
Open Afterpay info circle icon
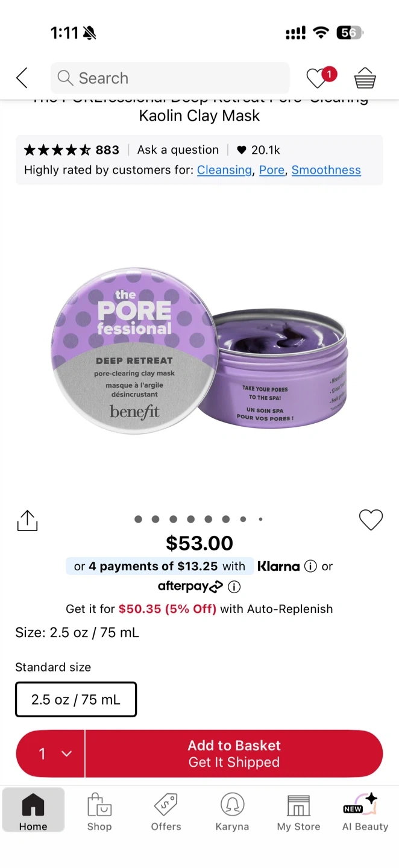click(x=234, y=587)
